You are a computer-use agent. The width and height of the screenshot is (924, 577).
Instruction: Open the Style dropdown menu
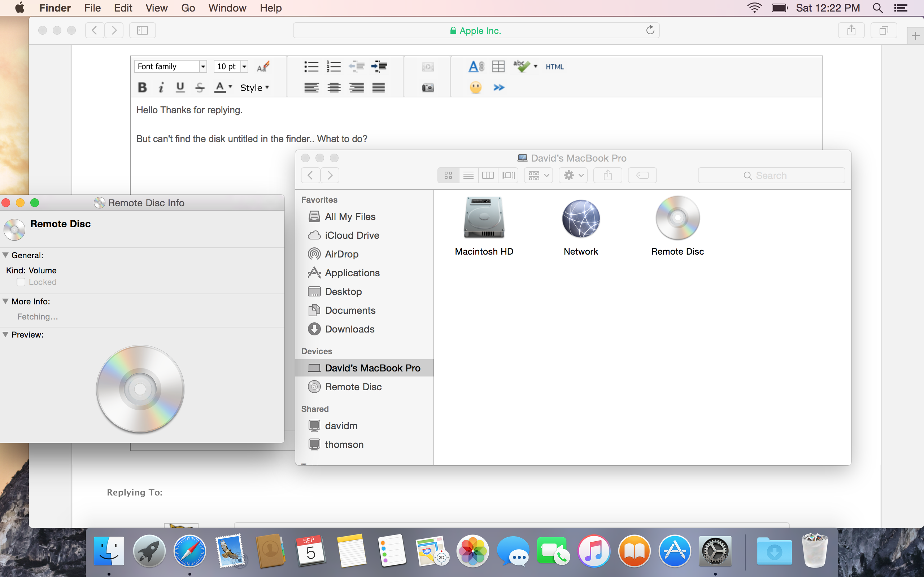[x=254, y=87]
